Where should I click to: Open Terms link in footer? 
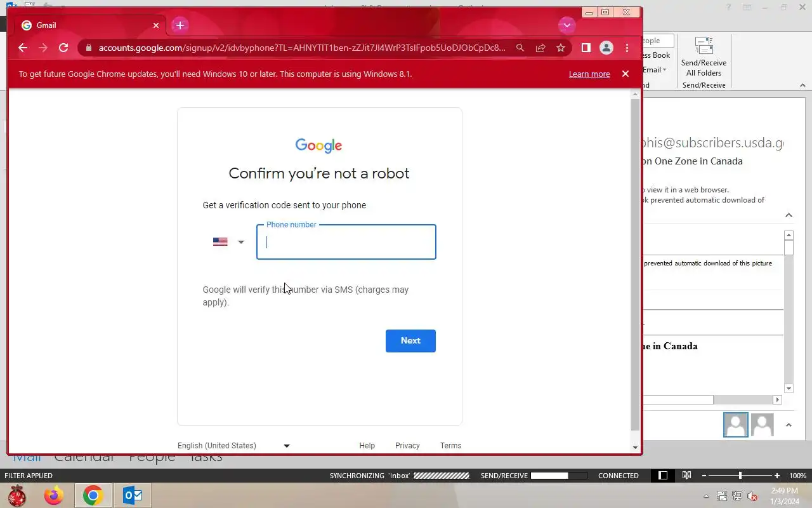(451, 446)
